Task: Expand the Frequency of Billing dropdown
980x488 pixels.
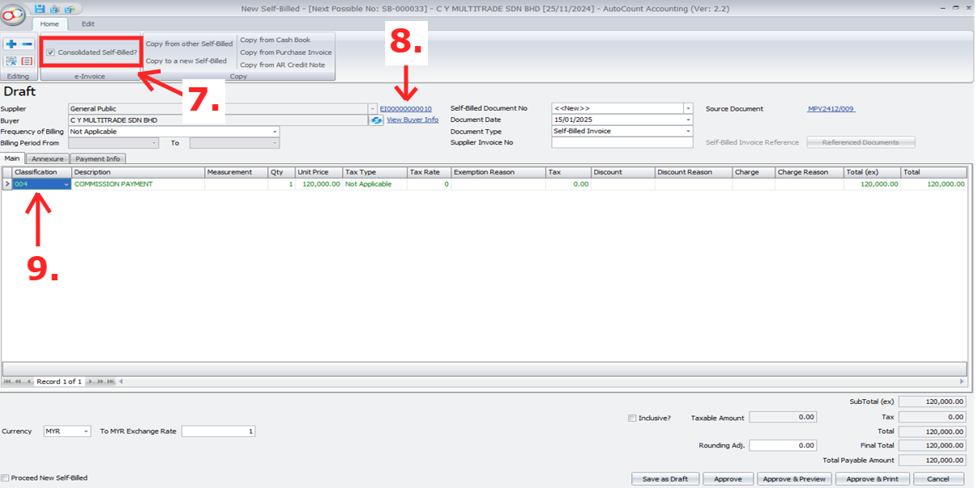Action: coord(274,132)
